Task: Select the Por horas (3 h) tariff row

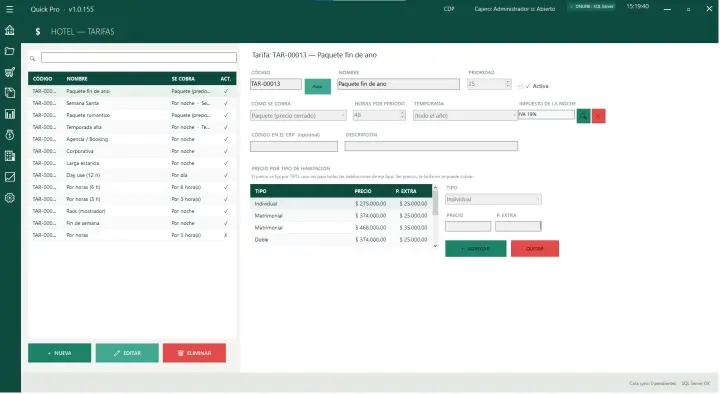Action: [x=132, y=199]
